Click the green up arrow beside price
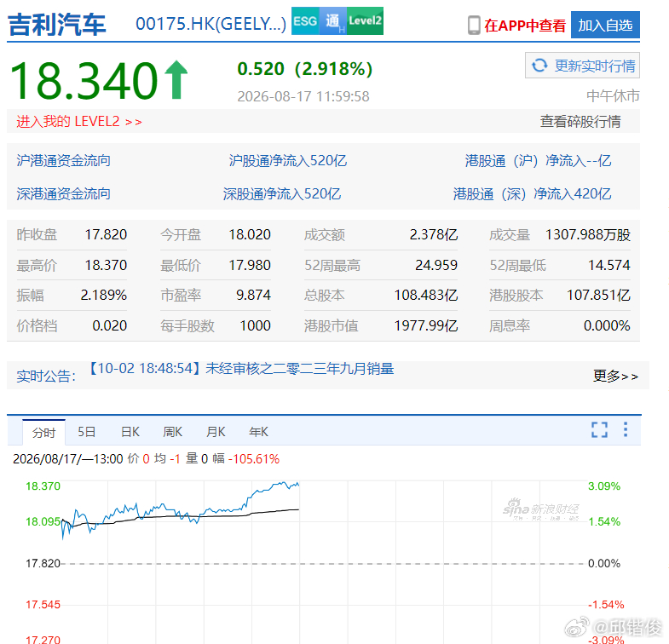Image resolution: width=669 pixels, height=644 pixels. pos(176,80)
